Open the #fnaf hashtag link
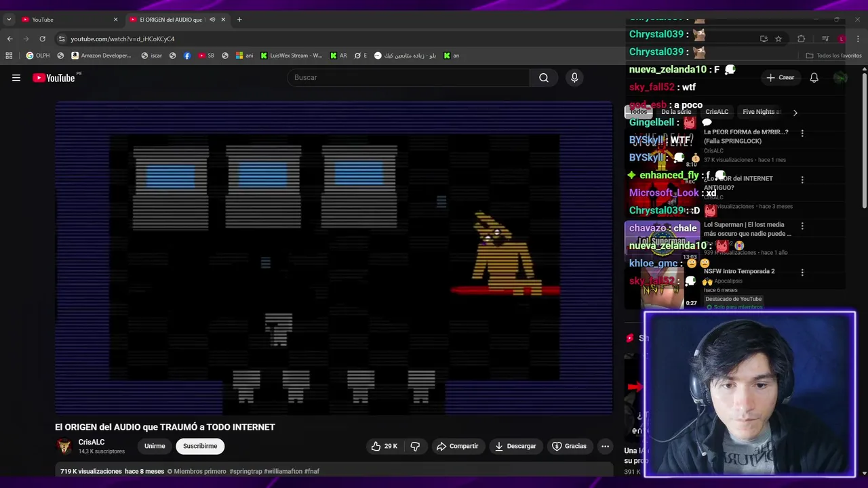868x488 pixels. 312,471
